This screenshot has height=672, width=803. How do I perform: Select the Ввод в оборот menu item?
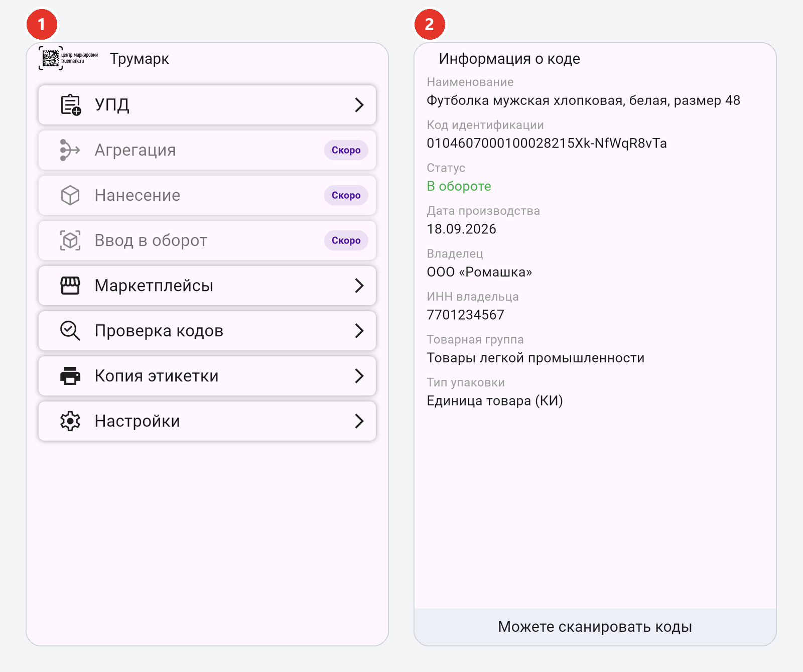[207, 240]
